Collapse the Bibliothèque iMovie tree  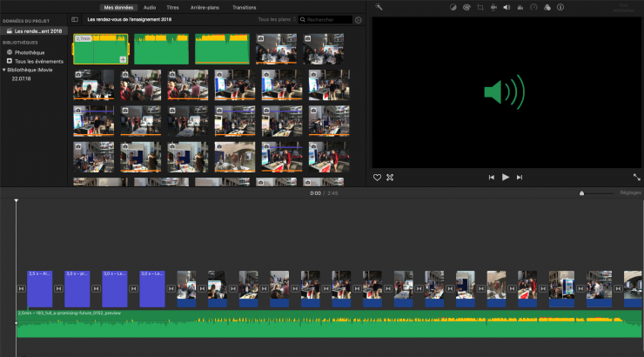click(x=3, y=70)
